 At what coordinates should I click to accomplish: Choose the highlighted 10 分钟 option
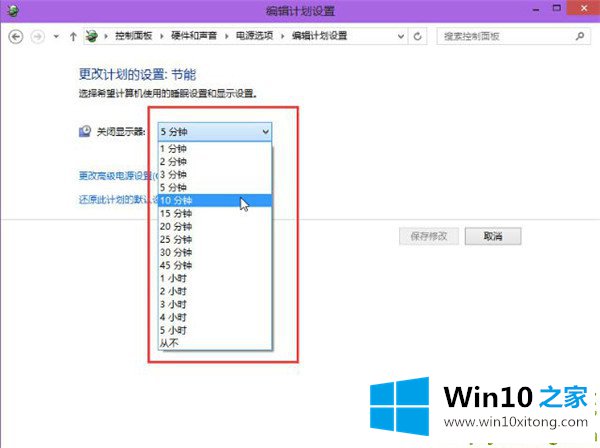215,200
